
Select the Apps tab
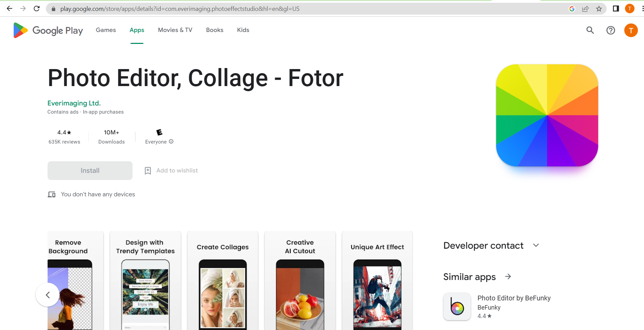tap(137, 30)
